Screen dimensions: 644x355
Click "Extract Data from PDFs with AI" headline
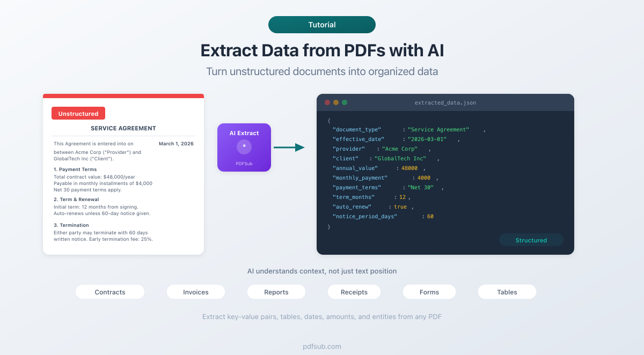322,50
